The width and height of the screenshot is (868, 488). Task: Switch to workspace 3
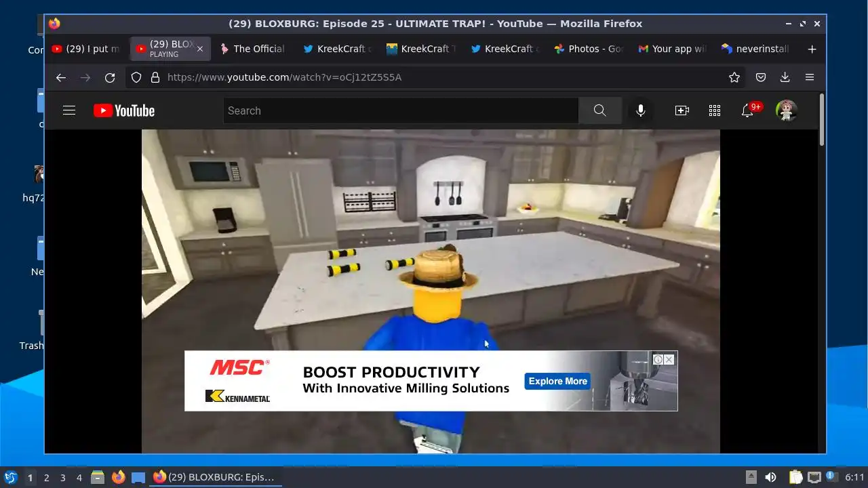click(63, 478)
